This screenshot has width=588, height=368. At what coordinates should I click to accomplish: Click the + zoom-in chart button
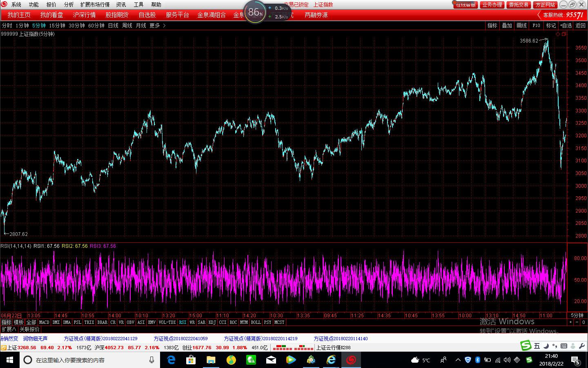coord(570,322)
